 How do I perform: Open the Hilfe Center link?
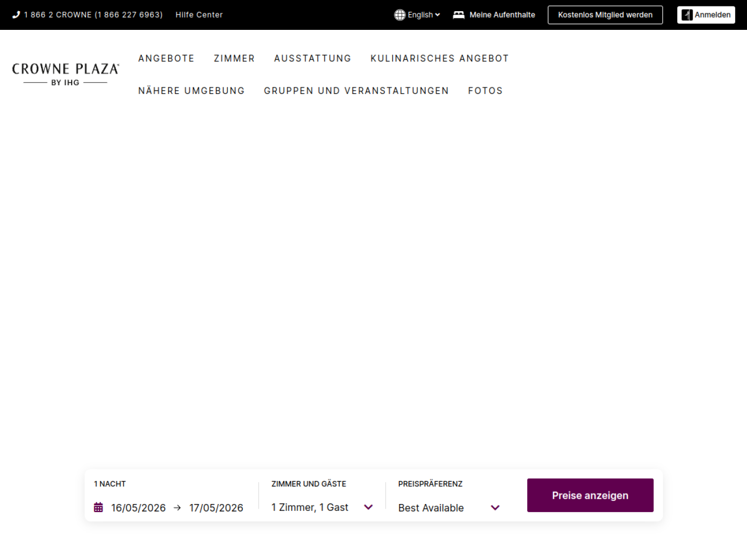coord(199,15)
